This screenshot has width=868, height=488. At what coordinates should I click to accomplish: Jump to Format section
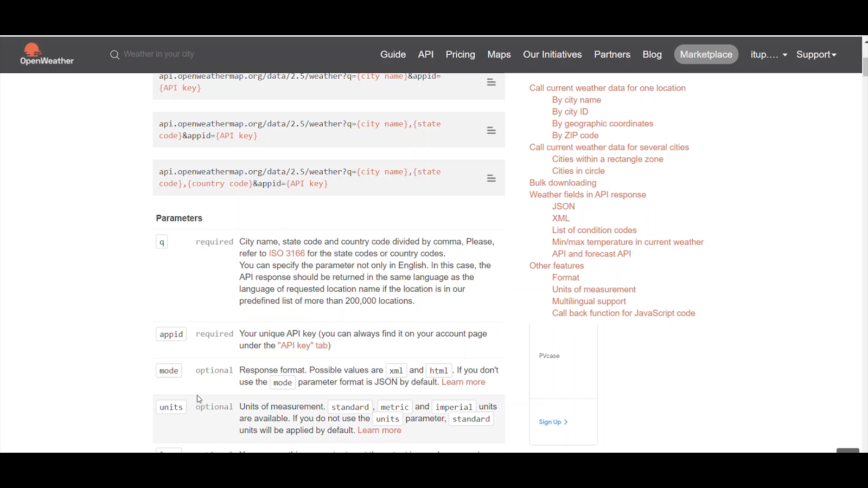coord(566,278)
